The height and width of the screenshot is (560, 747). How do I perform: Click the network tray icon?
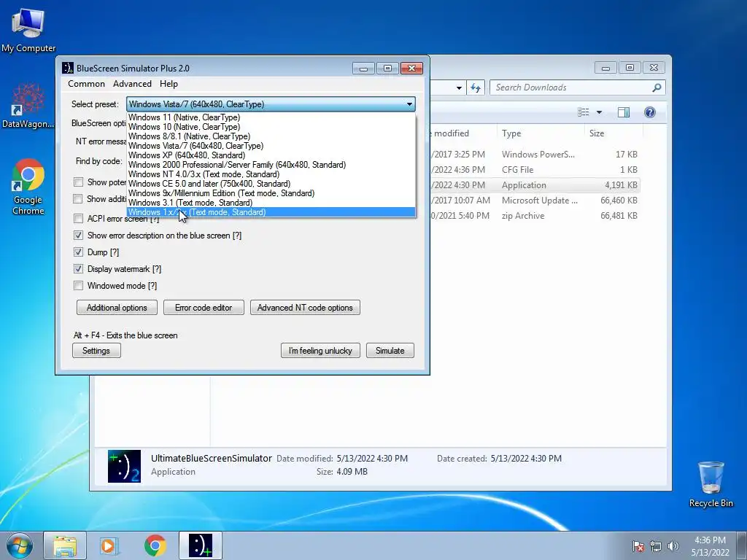(656, 546)
